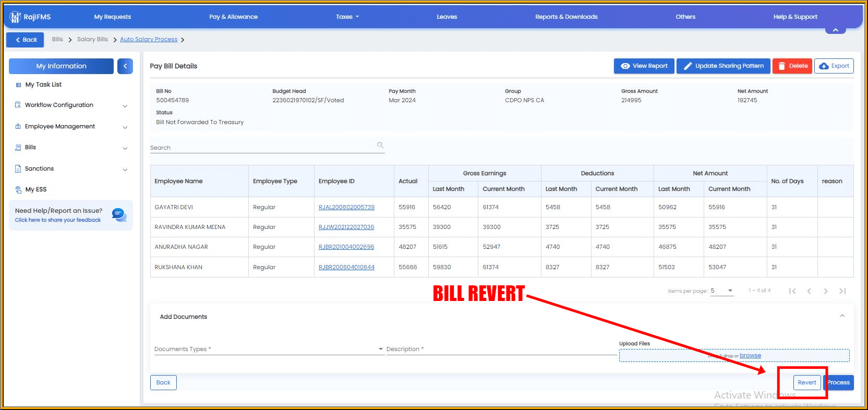Image resolution: width=868 pixels, height=410 pixels.
Task: Go to previous page of table
Action: [809, 291]
